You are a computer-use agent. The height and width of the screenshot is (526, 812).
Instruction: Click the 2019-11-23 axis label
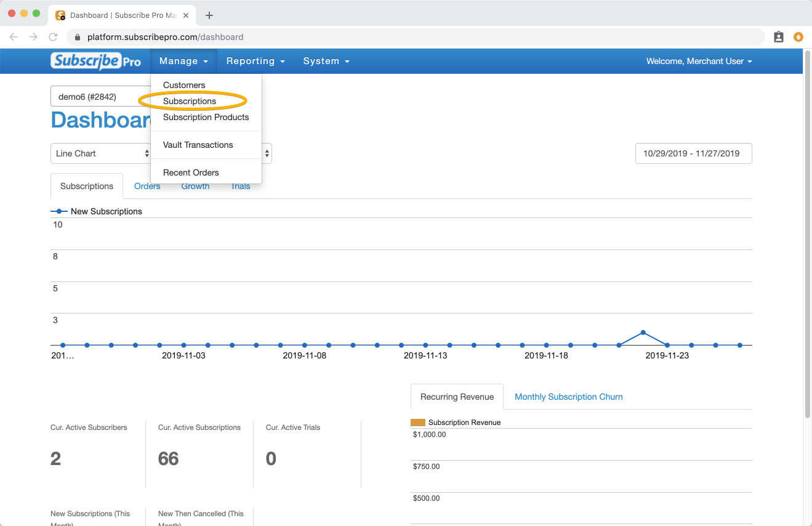coord(667,355)
